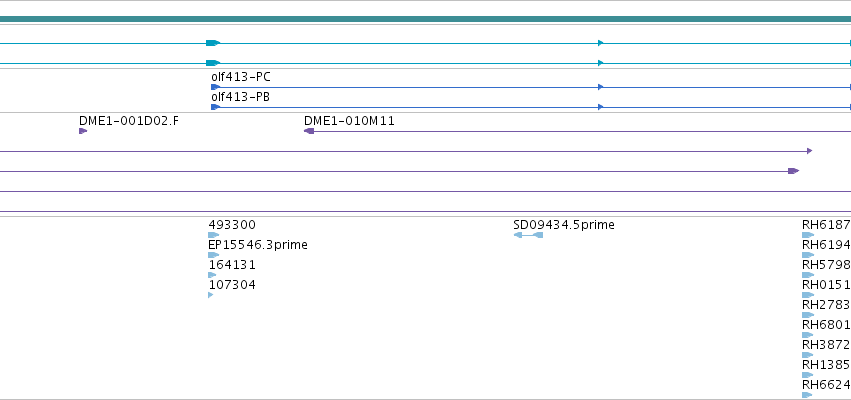Select the 164131 feature label

232,265
